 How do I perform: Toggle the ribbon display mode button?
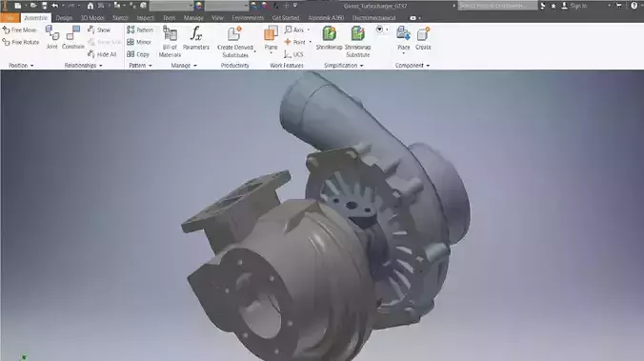pyautogui.click(x=413, y=18)
